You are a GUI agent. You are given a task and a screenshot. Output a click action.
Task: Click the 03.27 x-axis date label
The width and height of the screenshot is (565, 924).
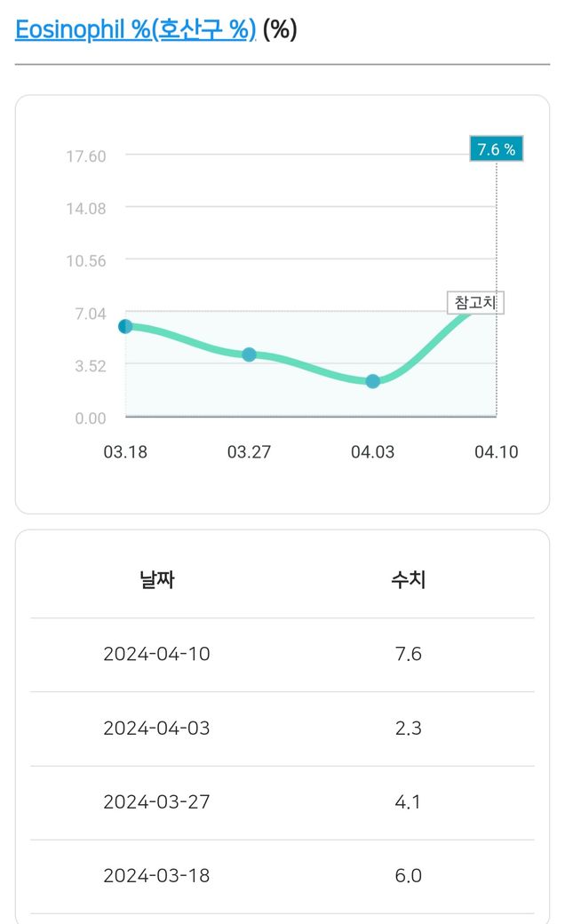tap(249, 452)
